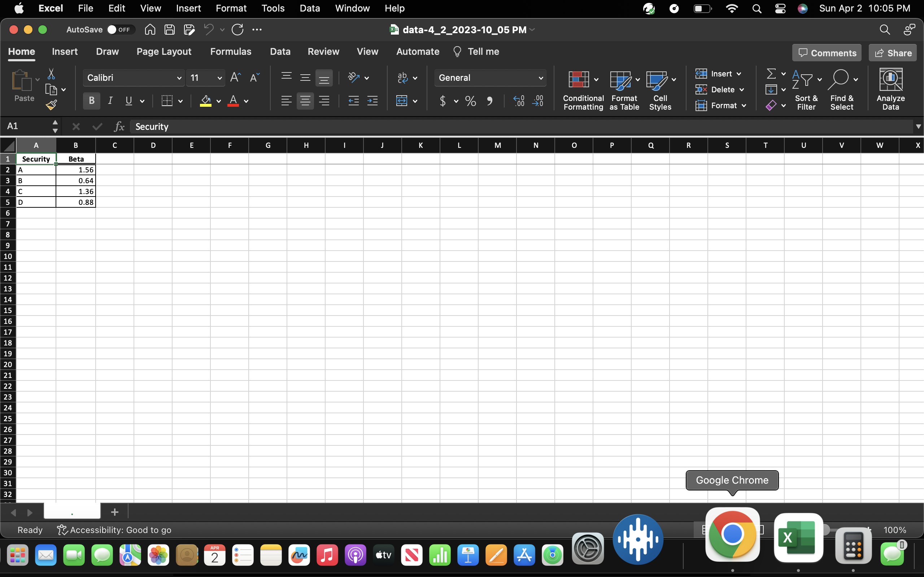Click the Share button

click(893, 53)
